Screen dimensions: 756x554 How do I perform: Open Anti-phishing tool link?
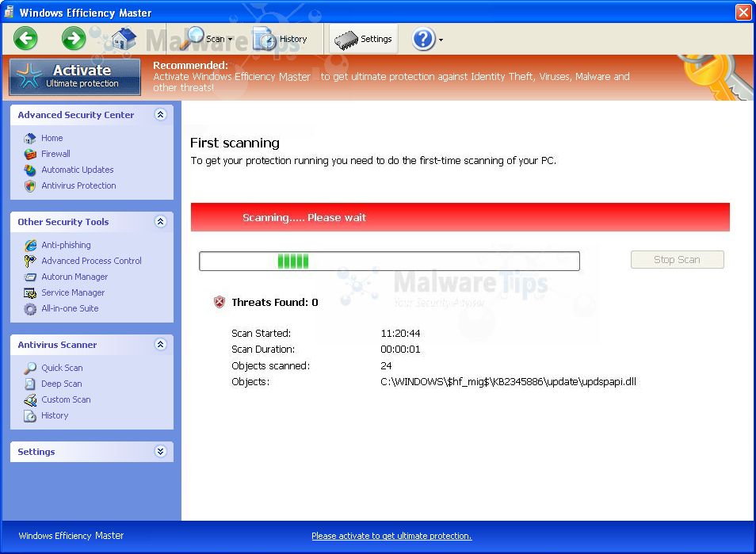click(x=66, y=245)
